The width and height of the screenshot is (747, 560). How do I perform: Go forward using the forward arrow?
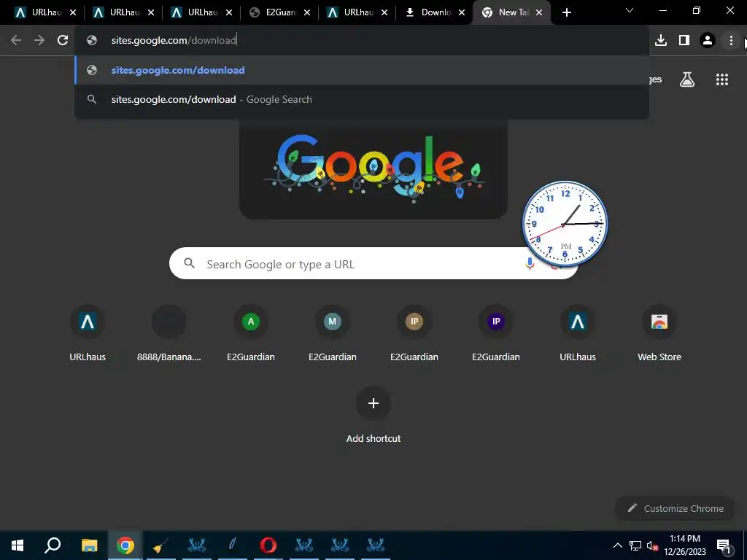39,41
